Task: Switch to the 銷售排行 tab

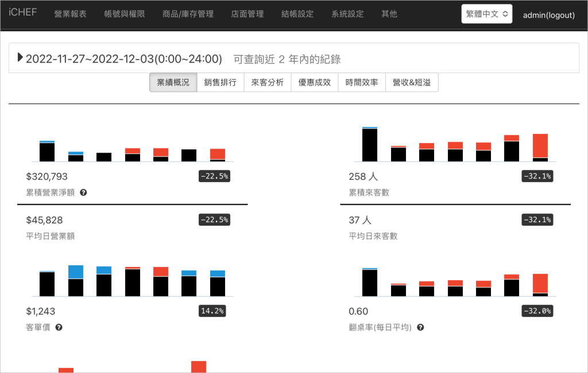Action: 220,82
